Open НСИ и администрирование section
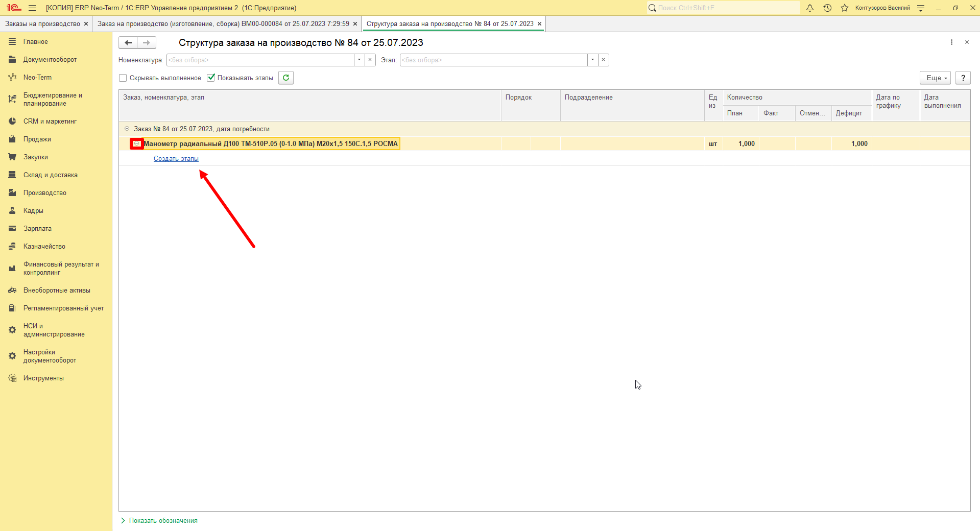Screen dimensions: 980x531 point(54,330)
